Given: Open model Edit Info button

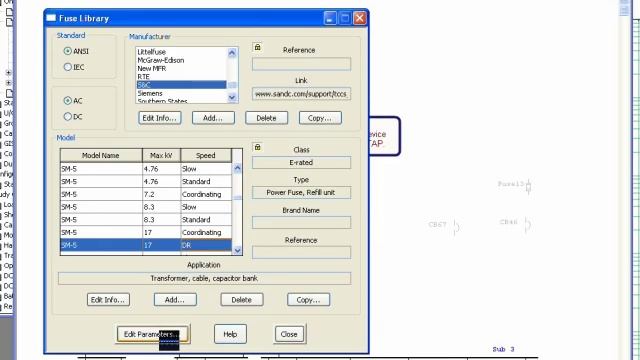Looking at the screenshot, I should click(108, 300).
